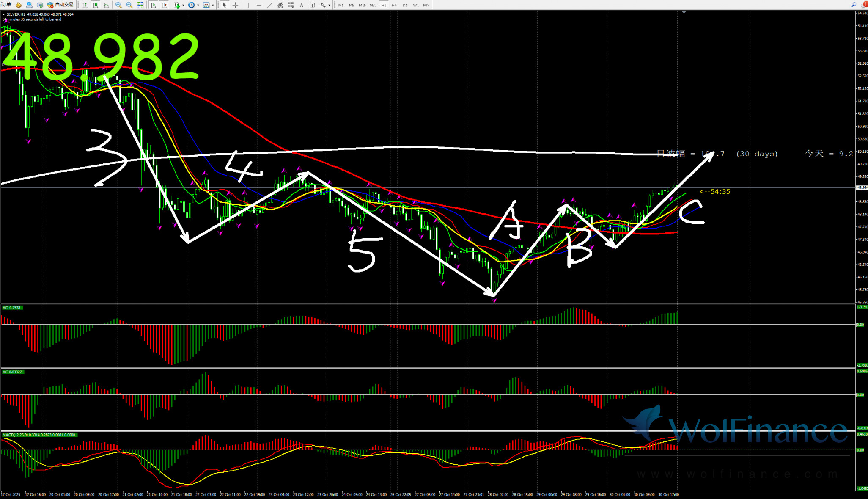Click the zoom out magnifier icon
The width and height of the screenshot is (868, 499).
pos(129,5)
